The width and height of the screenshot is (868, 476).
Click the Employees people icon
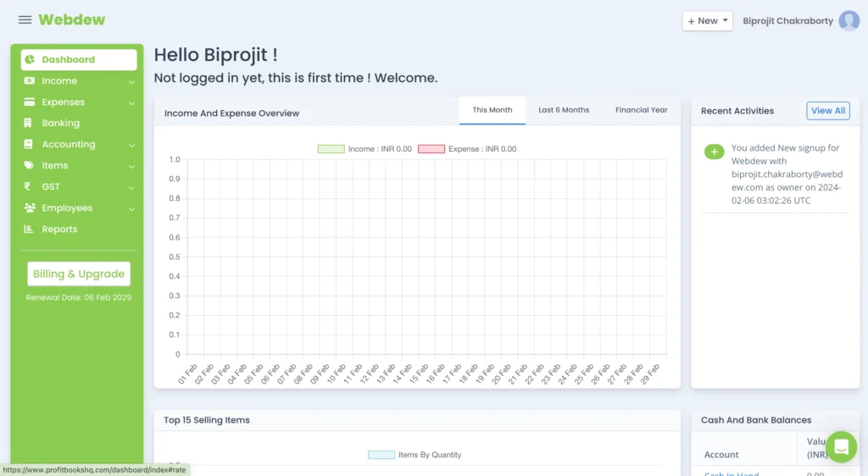(30, 208)
